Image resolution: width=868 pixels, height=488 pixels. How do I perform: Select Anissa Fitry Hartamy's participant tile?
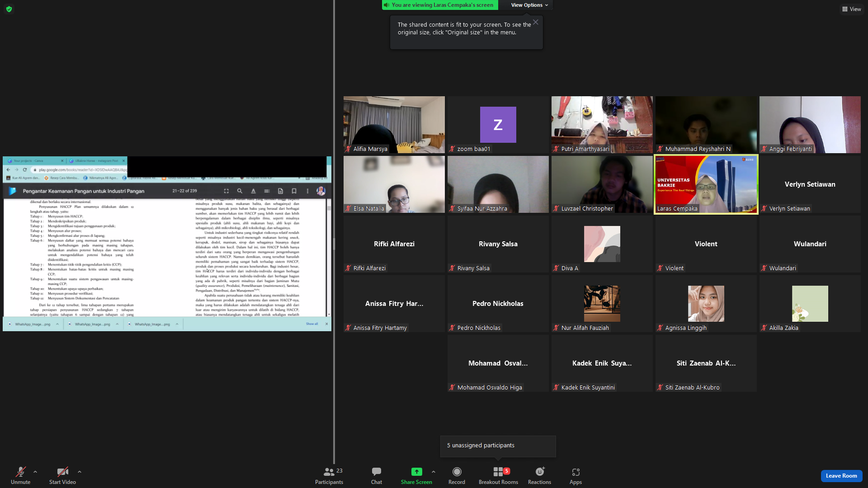pos(394,304)
